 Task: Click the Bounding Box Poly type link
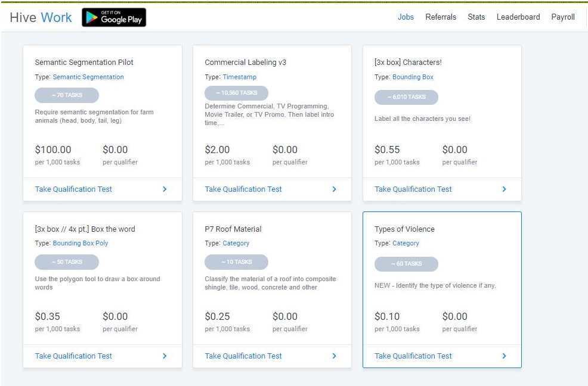(x=81, y=243)
